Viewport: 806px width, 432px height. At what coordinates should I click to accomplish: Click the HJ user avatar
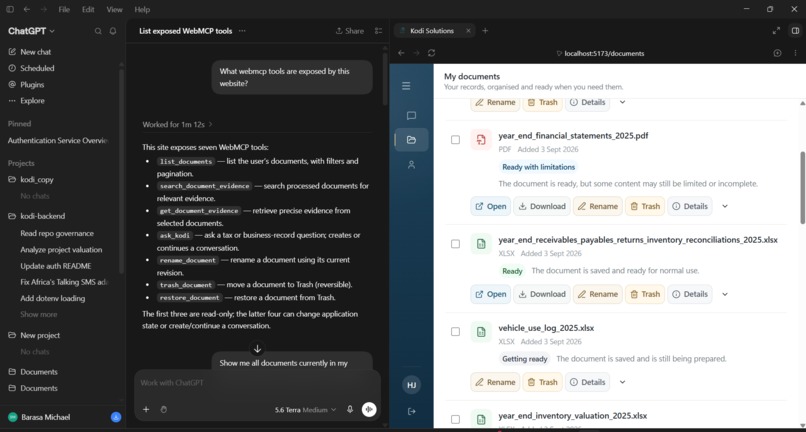(x=411, y=385)
